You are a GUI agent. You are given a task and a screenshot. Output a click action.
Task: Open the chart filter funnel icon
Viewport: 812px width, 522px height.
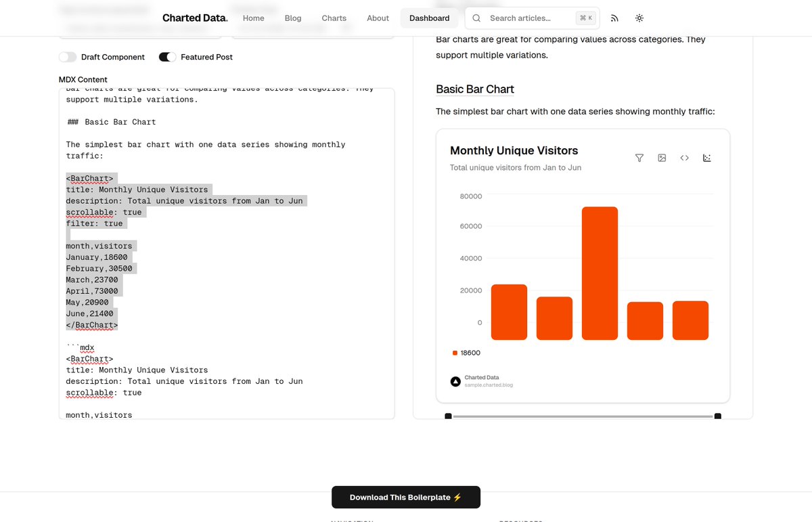click(x=639, y=158)
